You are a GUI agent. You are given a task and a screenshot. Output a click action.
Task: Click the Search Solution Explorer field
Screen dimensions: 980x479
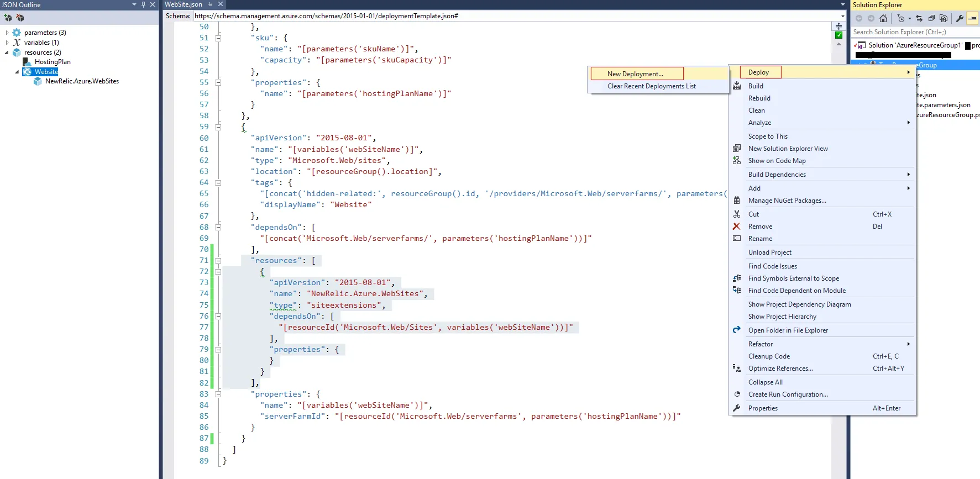tap(915, 32)
